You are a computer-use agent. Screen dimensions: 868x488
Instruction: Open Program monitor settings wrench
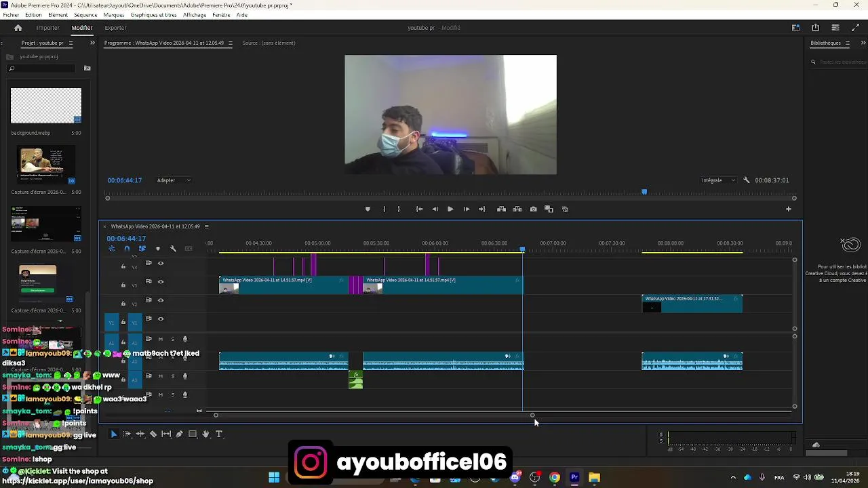pos(746,180)
